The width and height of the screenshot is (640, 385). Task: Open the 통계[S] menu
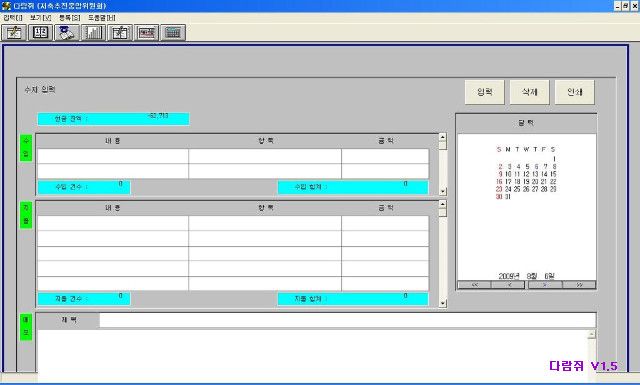pos(69,18)
